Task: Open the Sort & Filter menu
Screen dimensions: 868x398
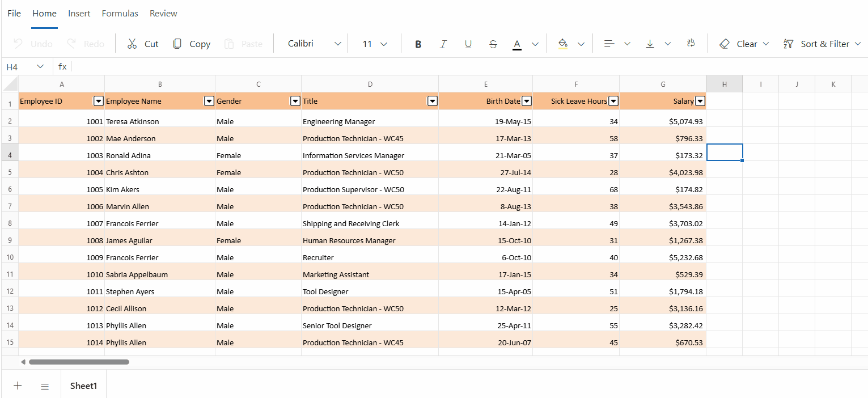Action: point(822,44)
